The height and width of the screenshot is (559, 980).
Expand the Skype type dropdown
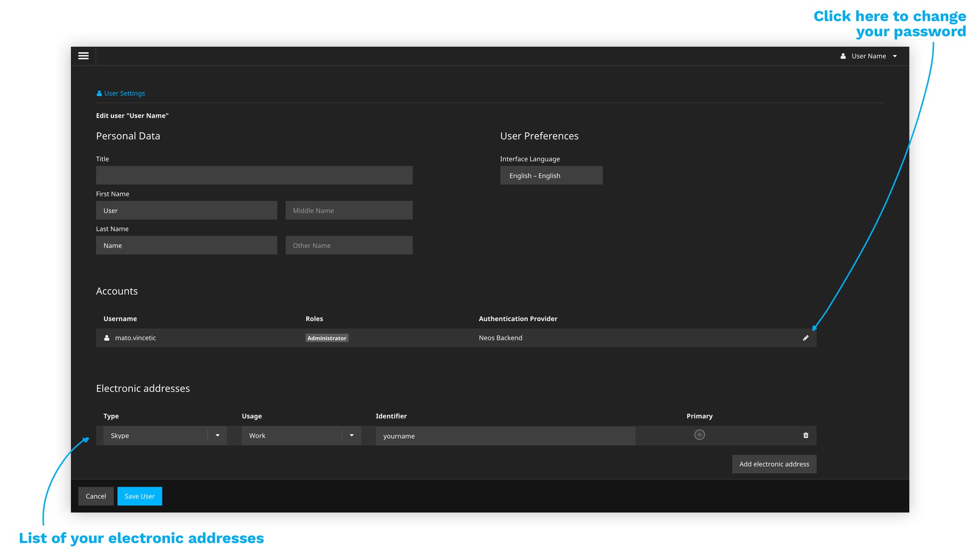coord(165,436)
